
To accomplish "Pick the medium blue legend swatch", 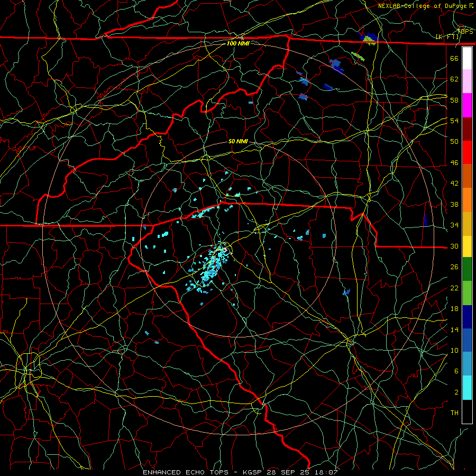I will coord(467,340).
